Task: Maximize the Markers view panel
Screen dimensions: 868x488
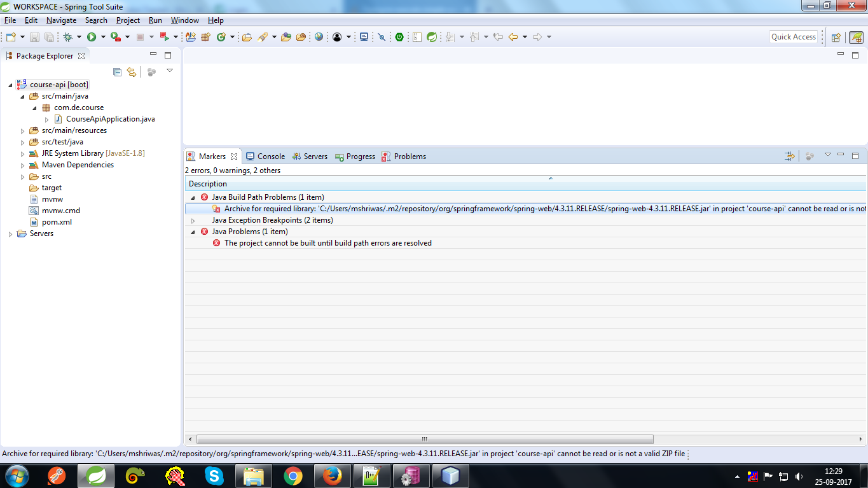Action: pos(855,155)
